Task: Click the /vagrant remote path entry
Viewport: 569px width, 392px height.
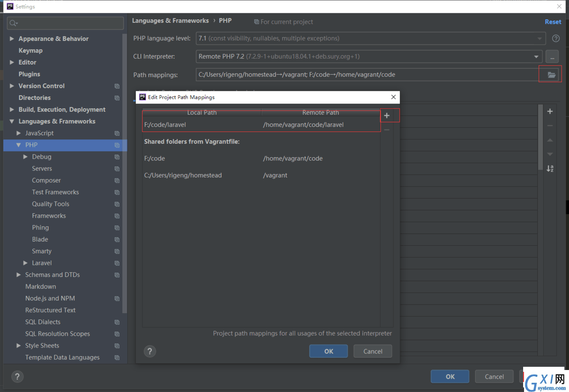Action: click(x=275, y=176)
